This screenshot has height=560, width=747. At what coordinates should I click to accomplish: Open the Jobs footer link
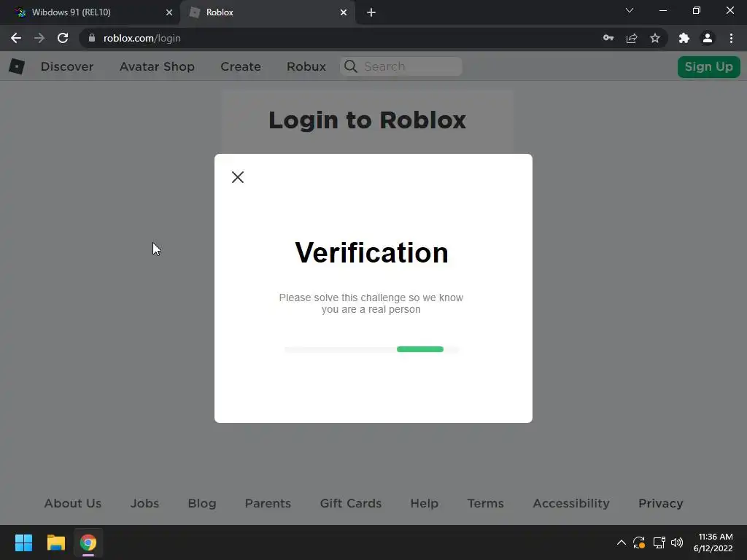(145, 503)
